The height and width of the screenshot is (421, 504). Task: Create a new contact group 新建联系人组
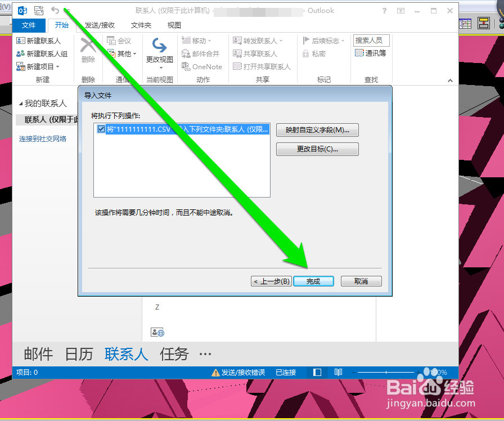coord(42,53)
